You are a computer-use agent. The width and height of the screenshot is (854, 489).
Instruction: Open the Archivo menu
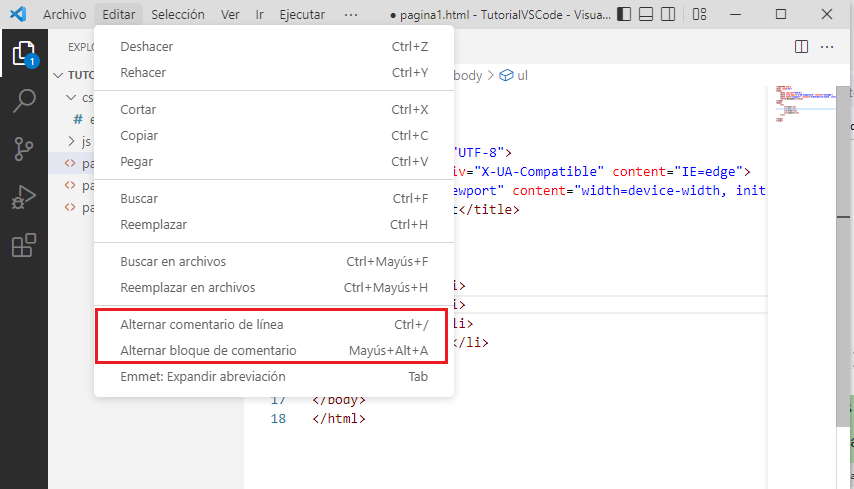pos(64,15)
